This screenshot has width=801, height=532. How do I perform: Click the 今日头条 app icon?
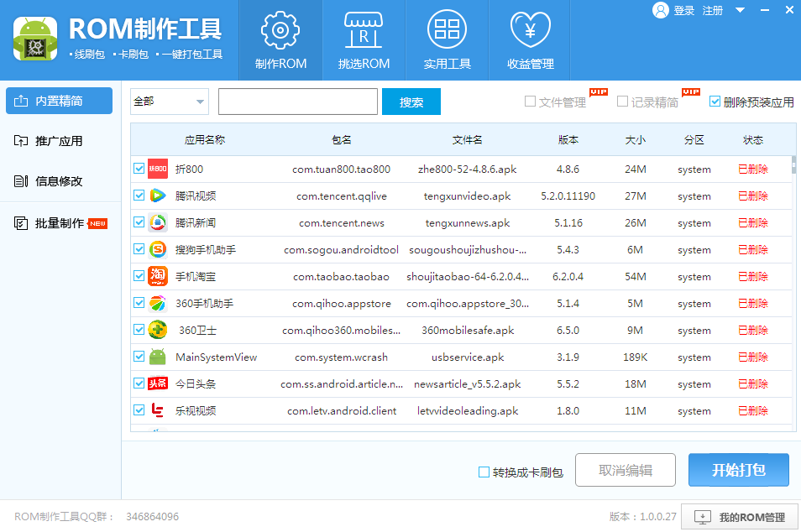click(158, 383)
